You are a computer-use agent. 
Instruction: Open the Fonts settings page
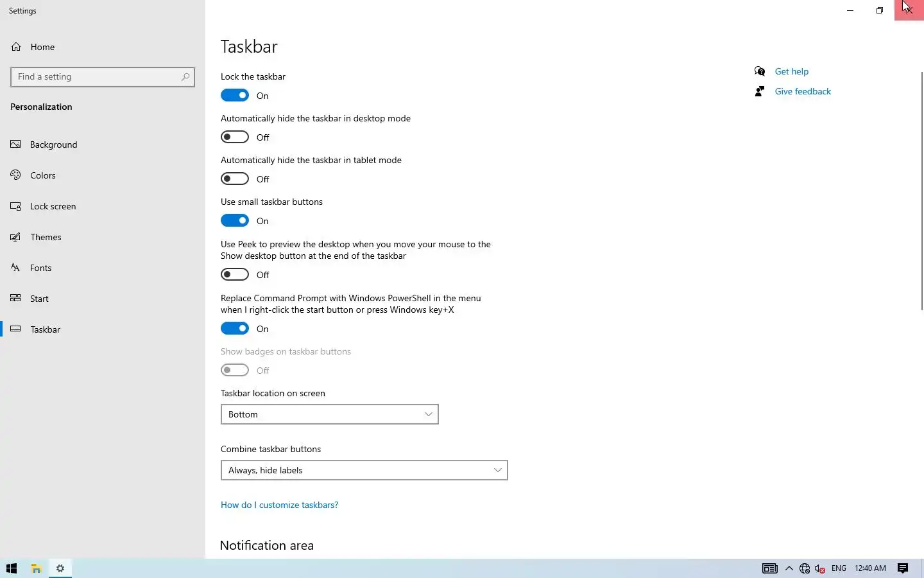(103, 268)
